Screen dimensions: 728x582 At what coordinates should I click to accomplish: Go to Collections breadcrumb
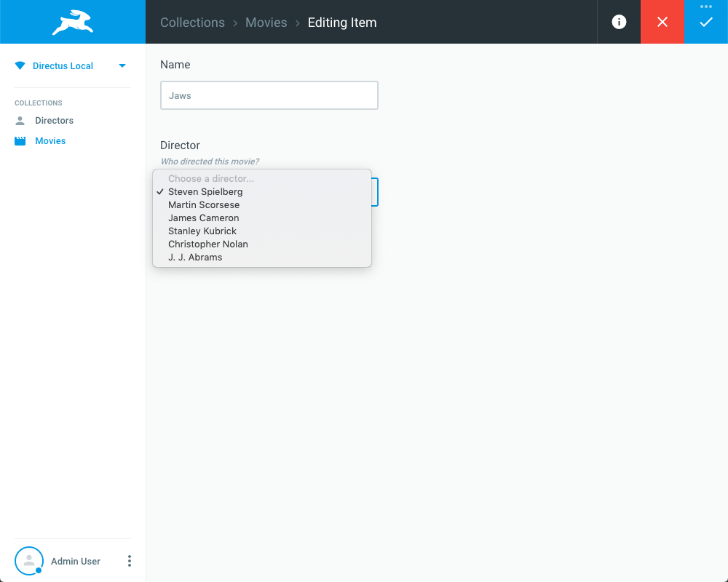pyautogui.click(x=192, y=23)
